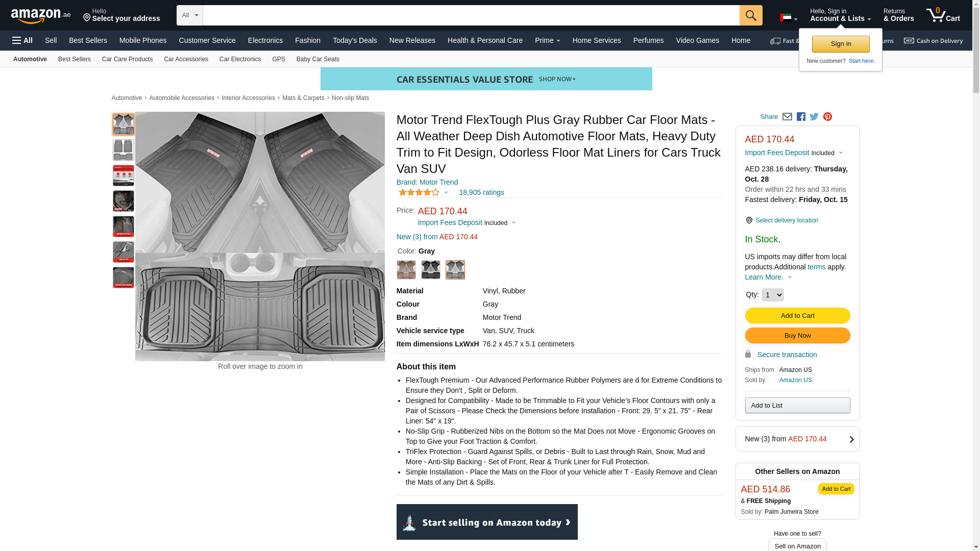The width and height of the screenshot is (980, 551).
Task: Click the Buy Now button
Action: click(797, 336)
